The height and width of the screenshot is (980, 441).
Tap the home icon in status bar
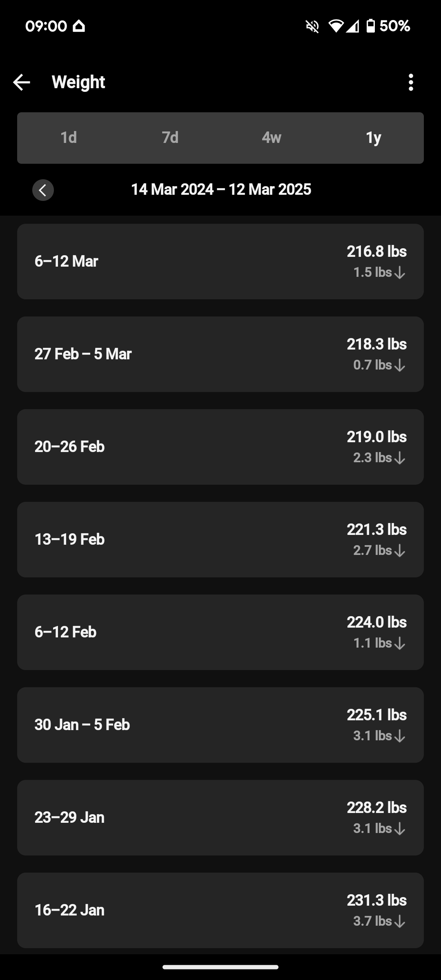click(79, 26)
